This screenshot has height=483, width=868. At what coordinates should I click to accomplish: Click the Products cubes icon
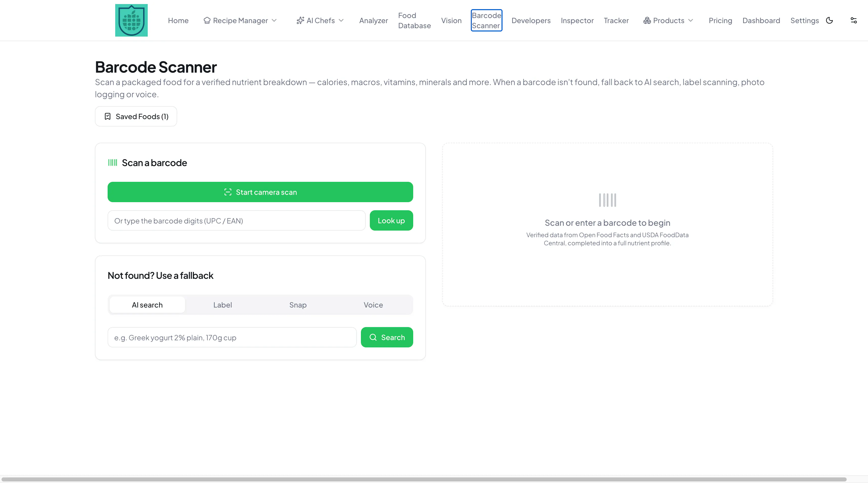647,21
